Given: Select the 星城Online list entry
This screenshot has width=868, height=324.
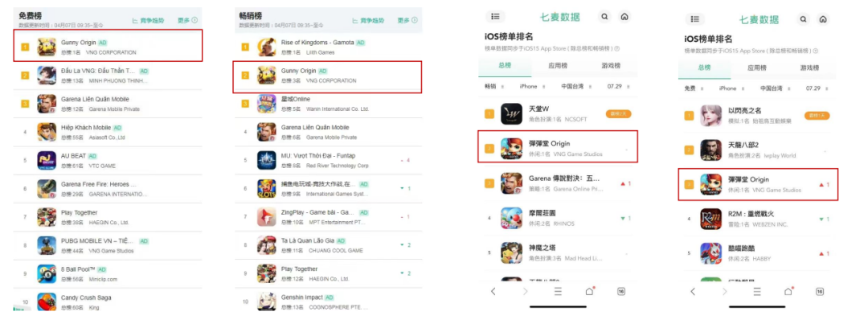Looking at the screenshot, I should (328, 104).
